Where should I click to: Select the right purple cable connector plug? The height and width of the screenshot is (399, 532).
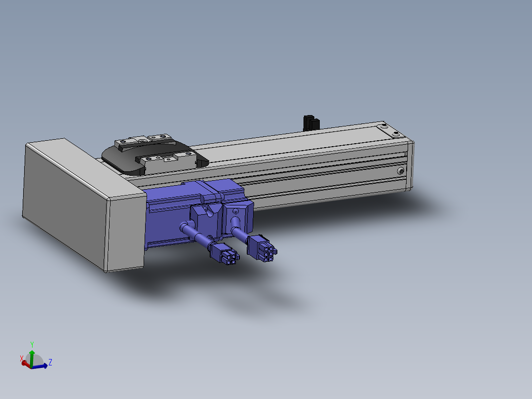(262, 248)
